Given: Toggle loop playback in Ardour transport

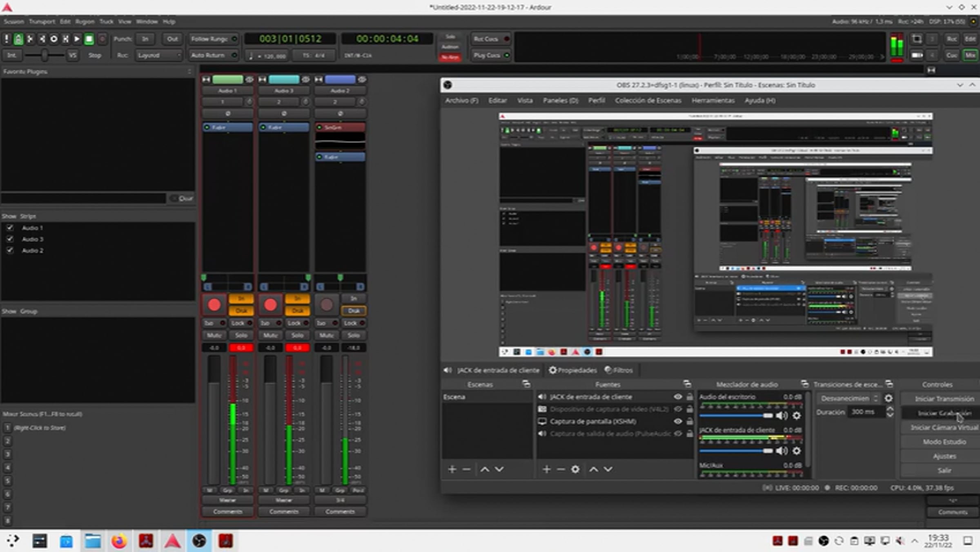Looking at the screenshot, I should (x=53, y=39).
